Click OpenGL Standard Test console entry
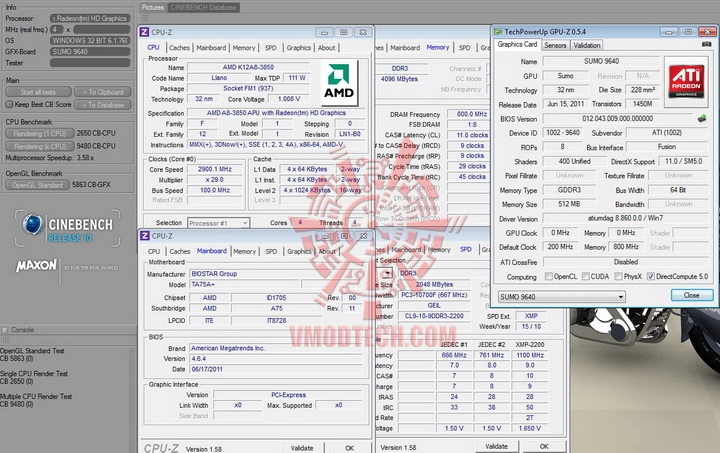This screenshot has width=720, height=453. click(x=32, y=355)
